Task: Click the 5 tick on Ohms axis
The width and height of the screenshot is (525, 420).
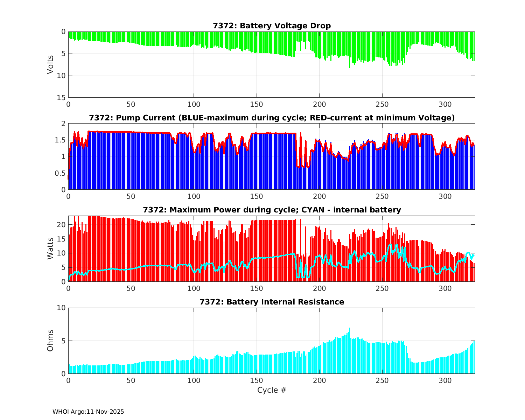Action: point(63,341)
